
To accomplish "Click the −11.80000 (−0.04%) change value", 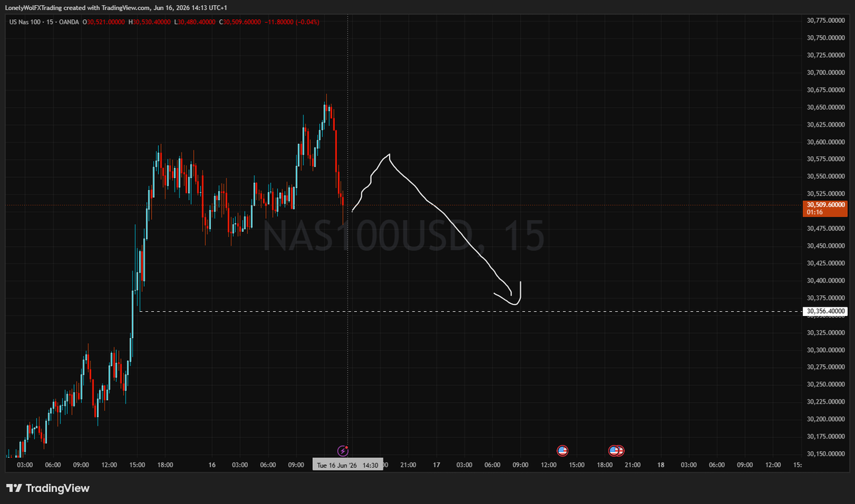I will click(292, 22).
